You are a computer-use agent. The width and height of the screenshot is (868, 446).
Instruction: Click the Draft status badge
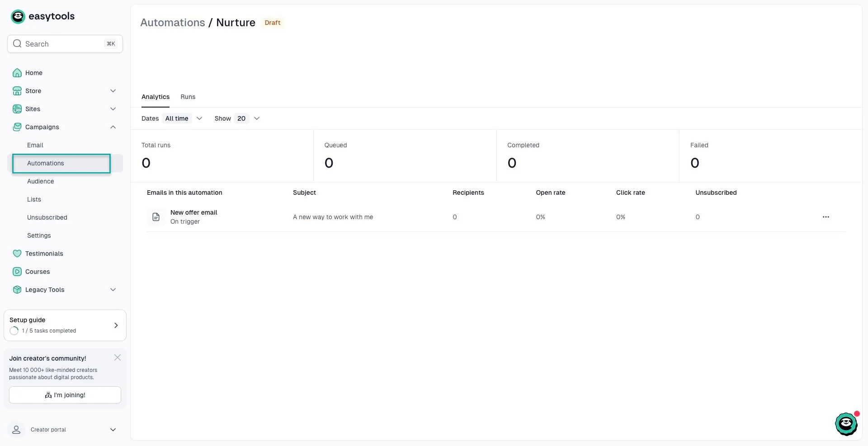(x=273, y=23)
